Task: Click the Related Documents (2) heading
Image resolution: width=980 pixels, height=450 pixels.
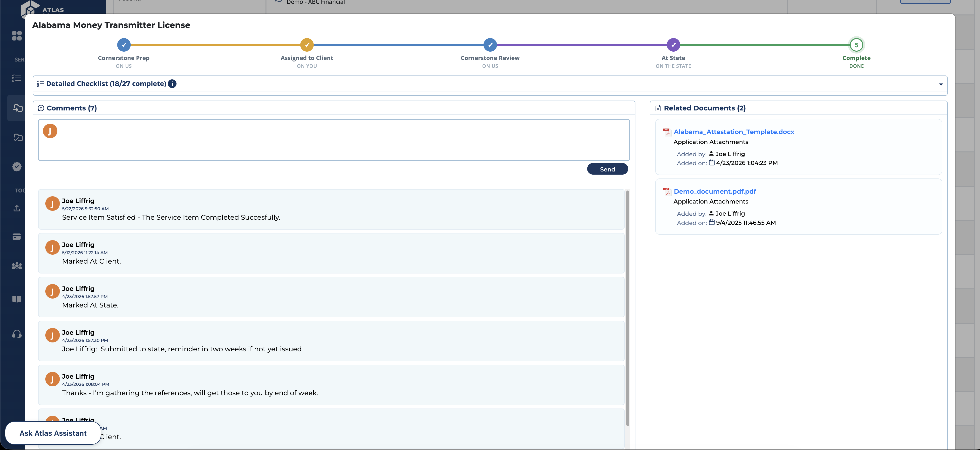Action: [705, 109]
